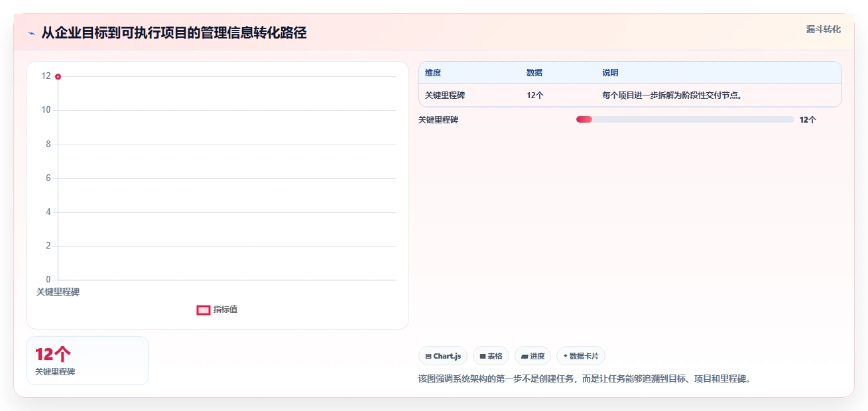Click the lightning icon beside the title
This screenshot has height=411, width=868.
[x=31, y=33]
